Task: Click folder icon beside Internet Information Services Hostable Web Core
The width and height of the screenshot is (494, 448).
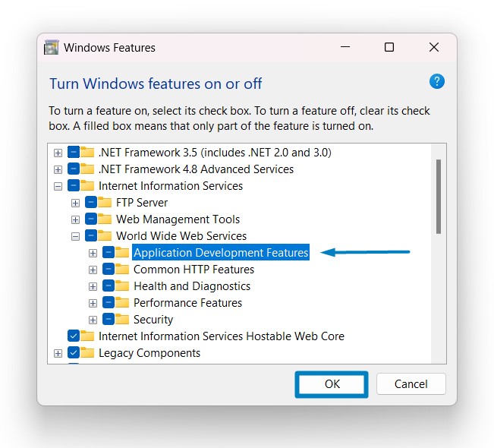Action: point(87,336)
